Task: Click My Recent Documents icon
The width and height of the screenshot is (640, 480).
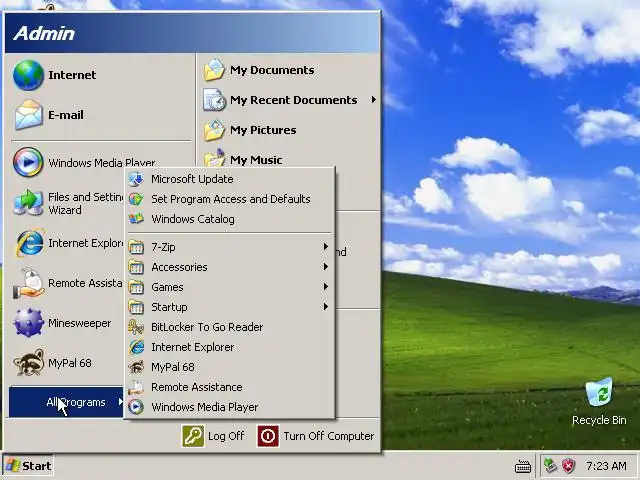Action: click(x=214, y=100)
